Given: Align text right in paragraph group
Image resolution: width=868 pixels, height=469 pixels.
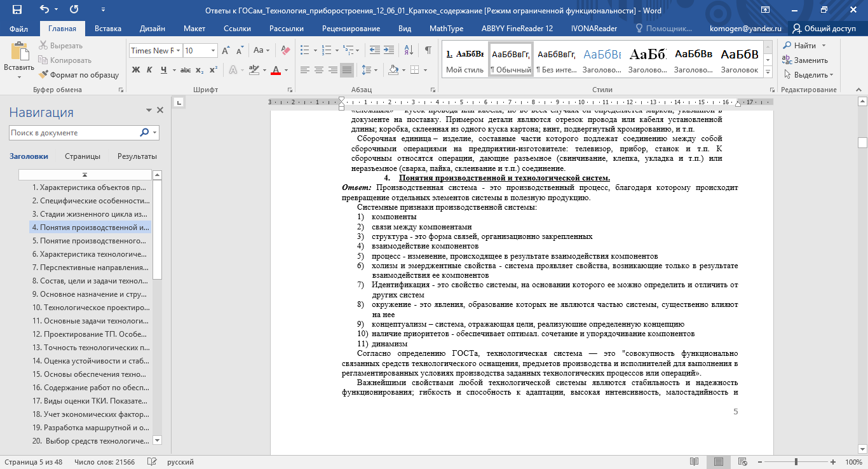Looking at the screenshot, I should coord(332,70).
